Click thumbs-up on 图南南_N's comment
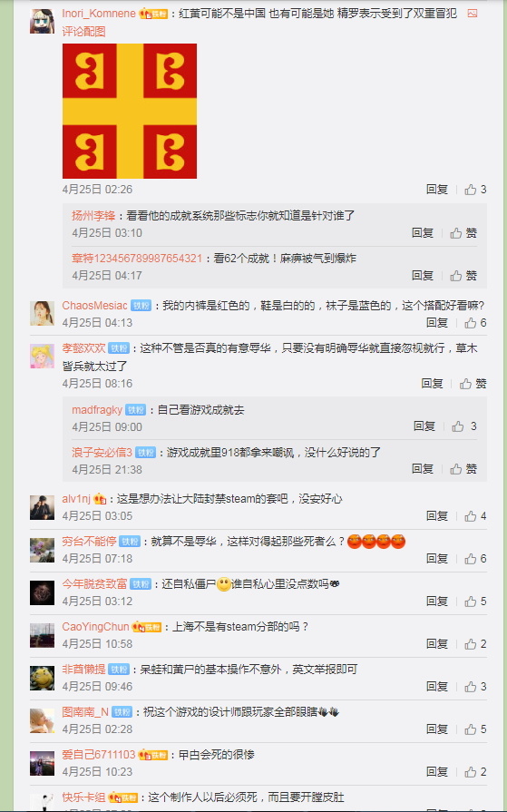The width and height of the screenshot is (507, 812). pyautogui.click(x=470, y=729)
